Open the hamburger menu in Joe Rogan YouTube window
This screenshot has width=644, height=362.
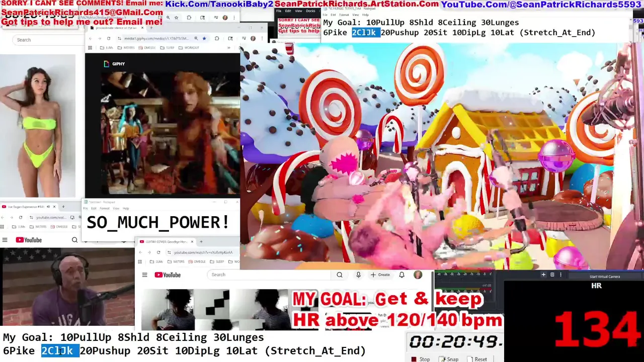click(x=5, y=240)
